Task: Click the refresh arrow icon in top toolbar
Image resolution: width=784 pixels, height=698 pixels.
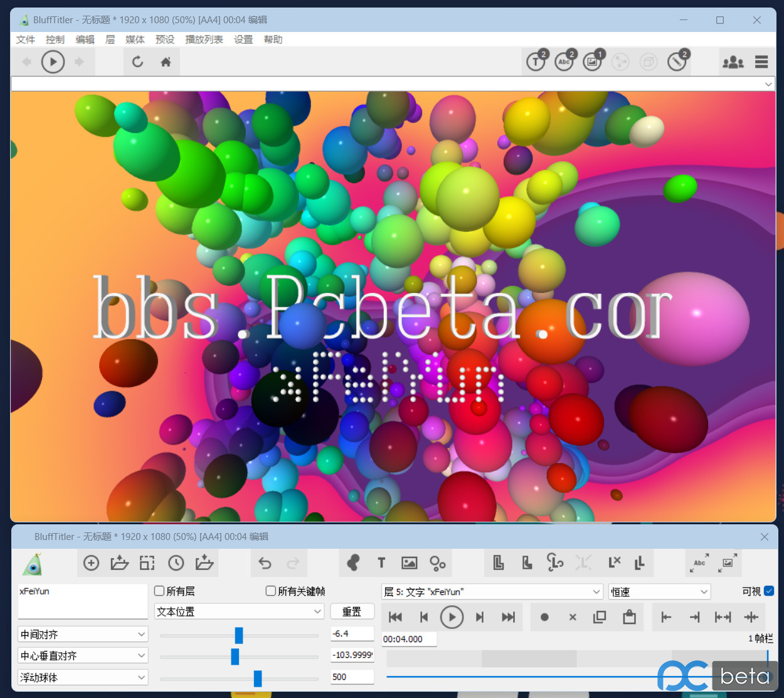Action: click(x=138, y=61)
